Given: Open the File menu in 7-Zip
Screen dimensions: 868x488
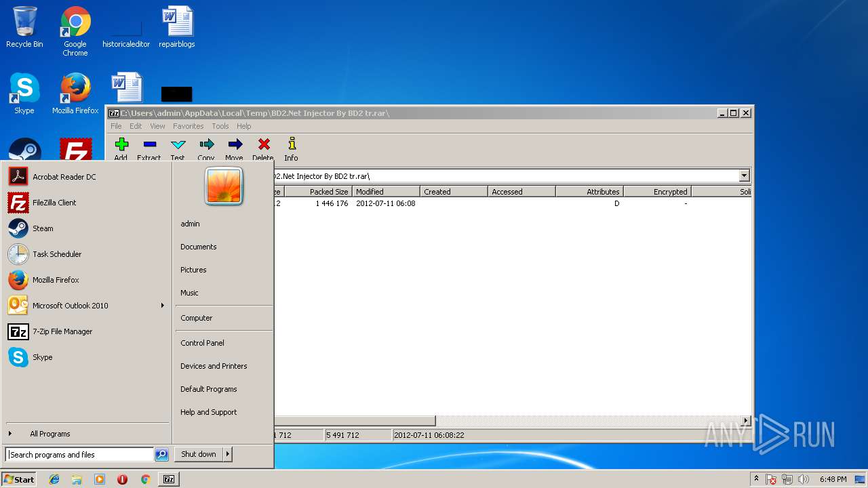Looking at the screenshot, I should tap(116, 126).
